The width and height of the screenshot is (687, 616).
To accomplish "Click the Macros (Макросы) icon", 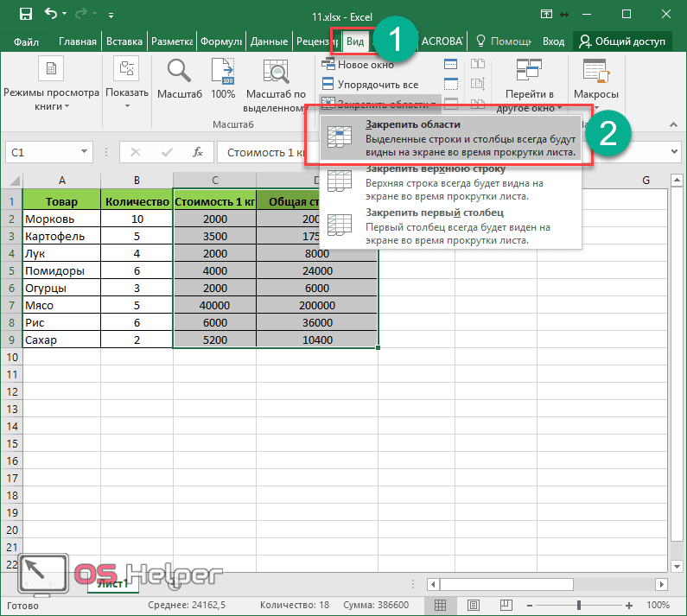I will coord(596,71).
